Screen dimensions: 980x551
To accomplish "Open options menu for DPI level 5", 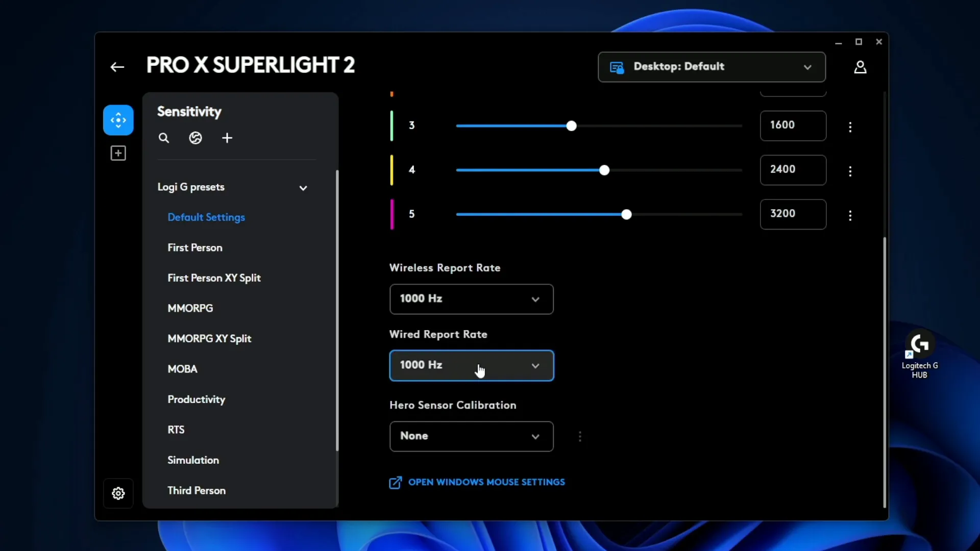I will tap(850, 215).
